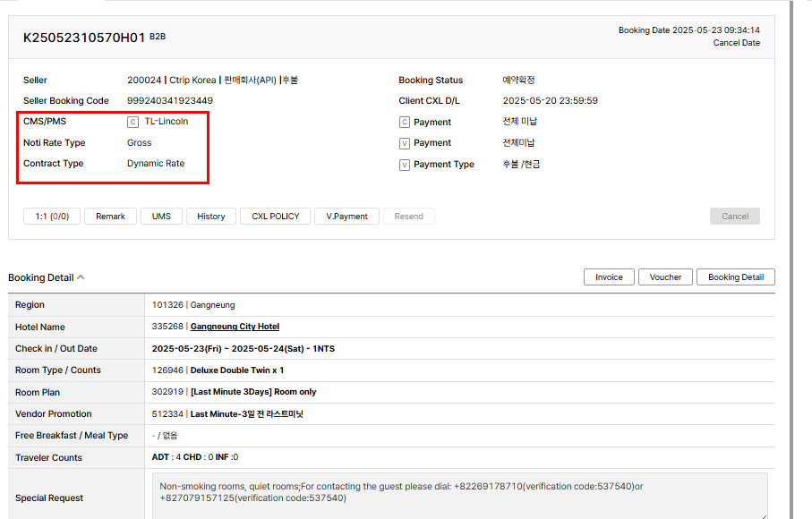This screenshot has height=519, width=812.
Task: Click the V icon beside Payment row
Action: coord(405,143)
